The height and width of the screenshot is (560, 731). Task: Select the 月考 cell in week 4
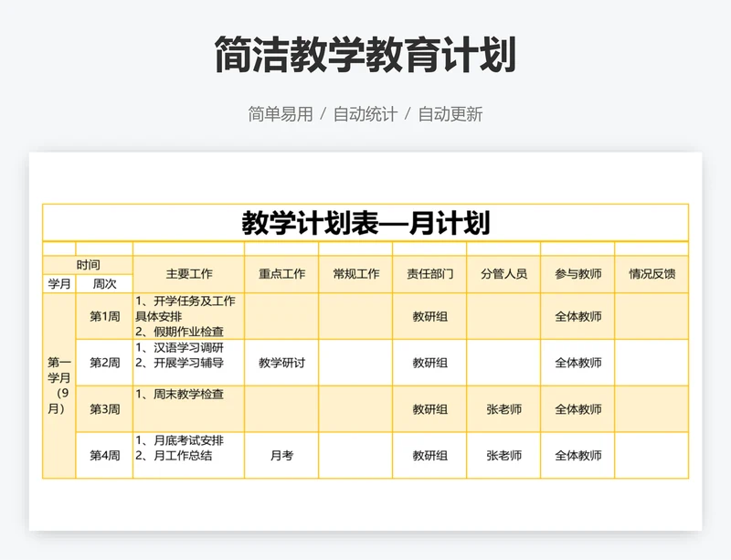[x=281, y=455]
